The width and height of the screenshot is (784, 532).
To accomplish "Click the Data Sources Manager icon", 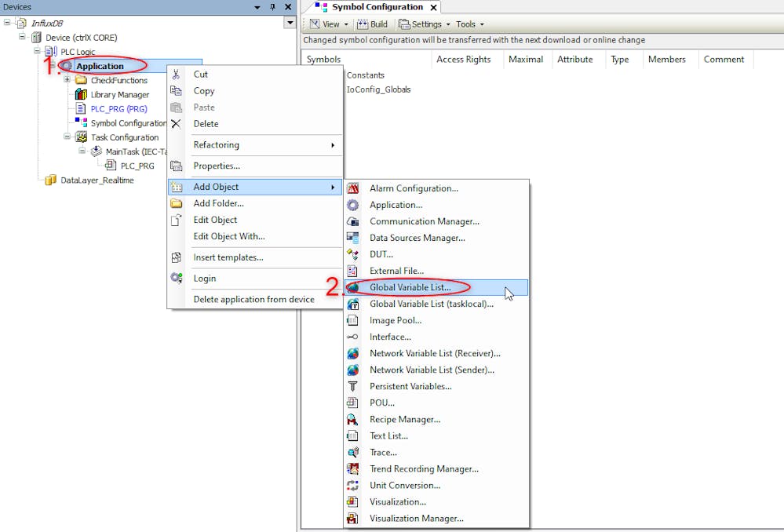I will (x=352, y=238).
